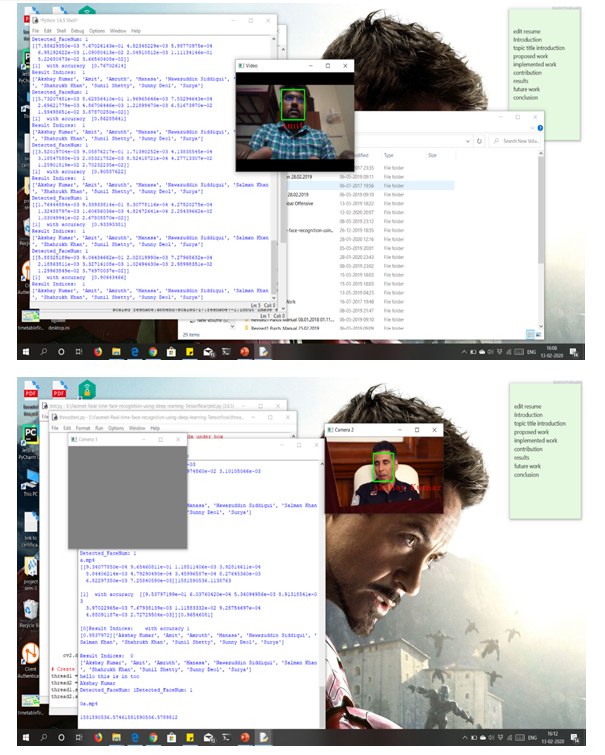The height and width of the screenshot is (755, 605).
Task: Open Sticky Notes in lower screenshot's taskbar
Action: click(190, 737)
